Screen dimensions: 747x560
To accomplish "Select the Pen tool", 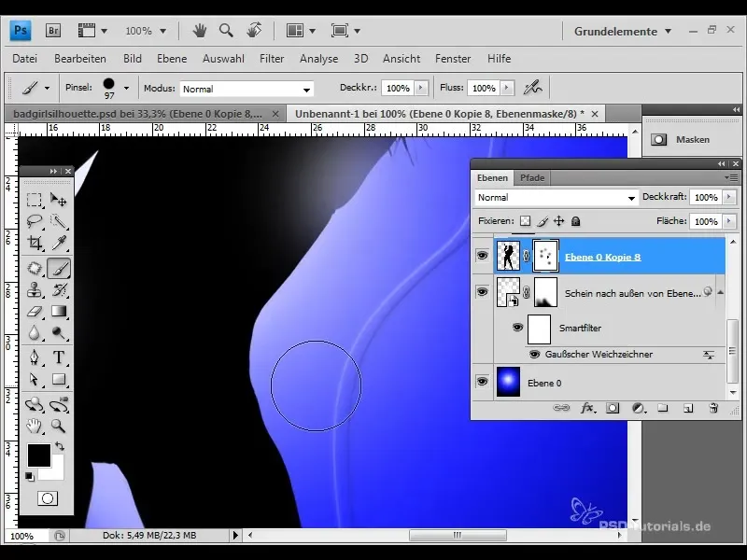I will point(35,357).
